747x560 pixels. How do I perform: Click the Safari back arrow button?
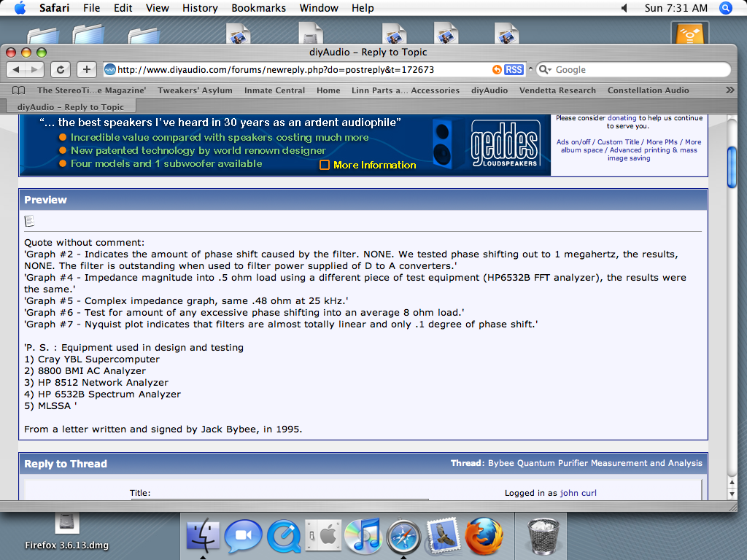point(16,69)
